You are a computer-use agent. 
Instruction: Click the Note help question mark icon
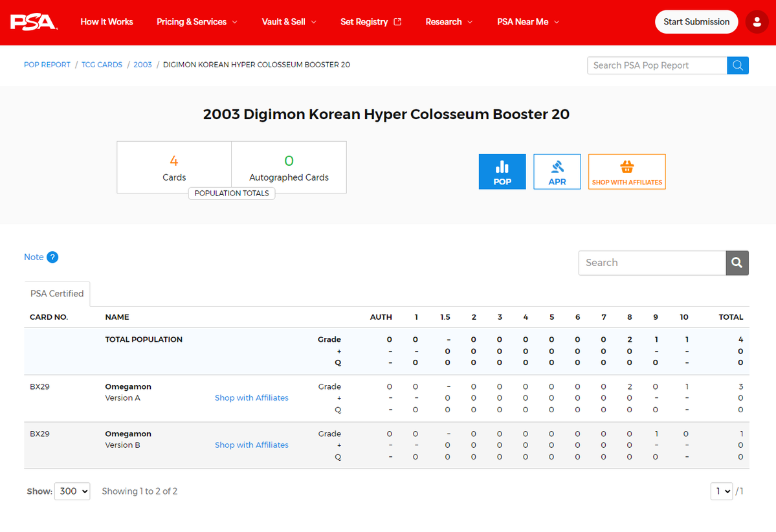pos(52,258)
